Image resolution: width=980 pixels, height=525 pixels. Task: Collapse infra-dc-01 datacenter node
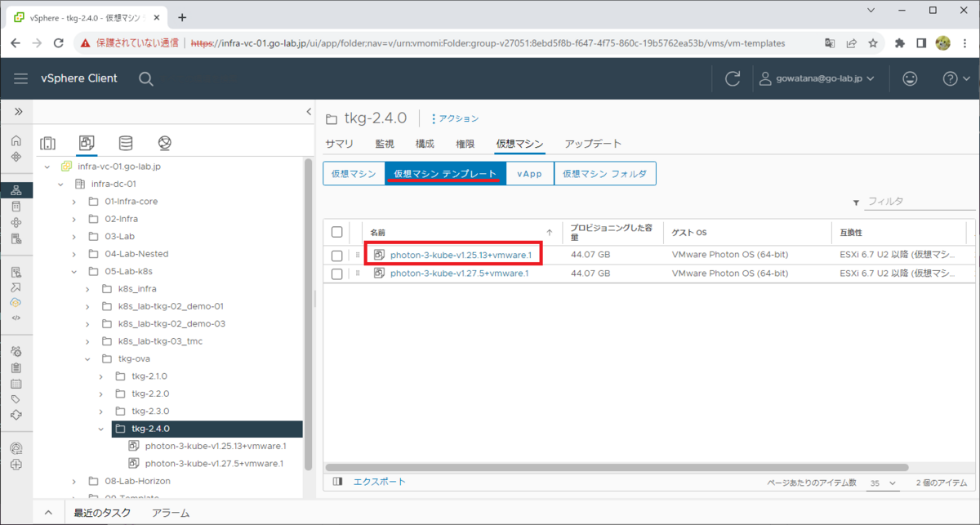pyautogui.click(x=60, y=184)
